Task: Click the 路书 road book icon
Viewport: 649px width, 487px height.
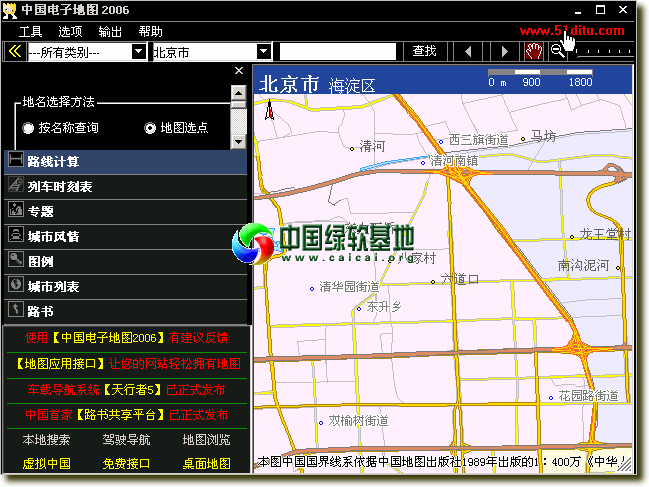Action: (x=16, y=309)
